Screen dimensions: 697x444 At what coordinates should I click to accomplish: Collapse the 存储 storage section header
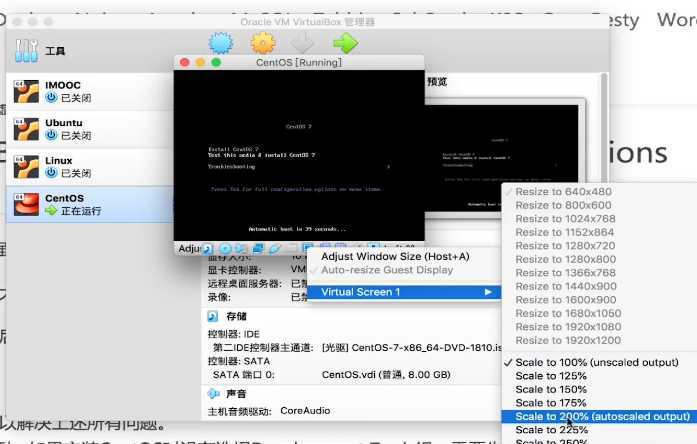(x=236, y=316)
